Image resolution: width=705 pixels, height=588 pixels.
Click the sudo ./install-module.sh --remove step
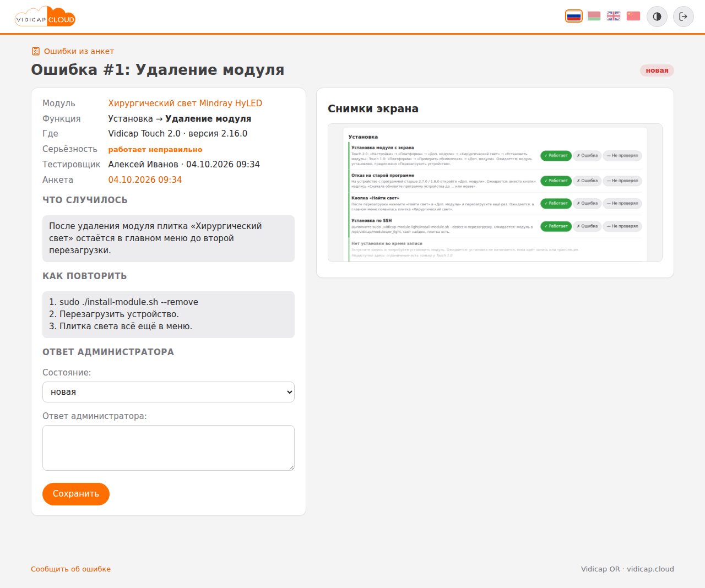coord(123,302)
